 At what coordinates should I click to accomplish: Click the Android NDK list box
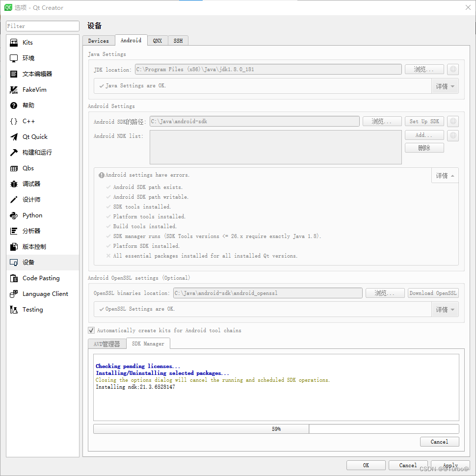(x=275, y=147)
